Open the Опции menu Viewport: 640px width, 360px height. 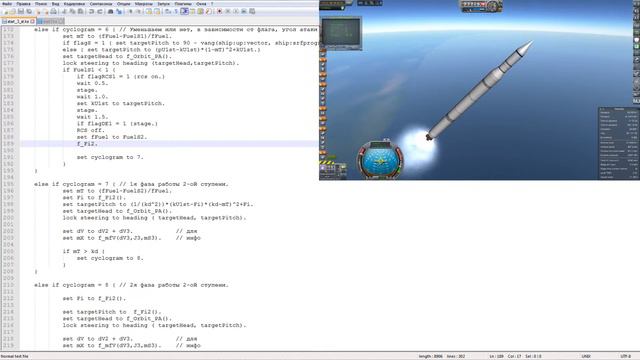(124, 4)
